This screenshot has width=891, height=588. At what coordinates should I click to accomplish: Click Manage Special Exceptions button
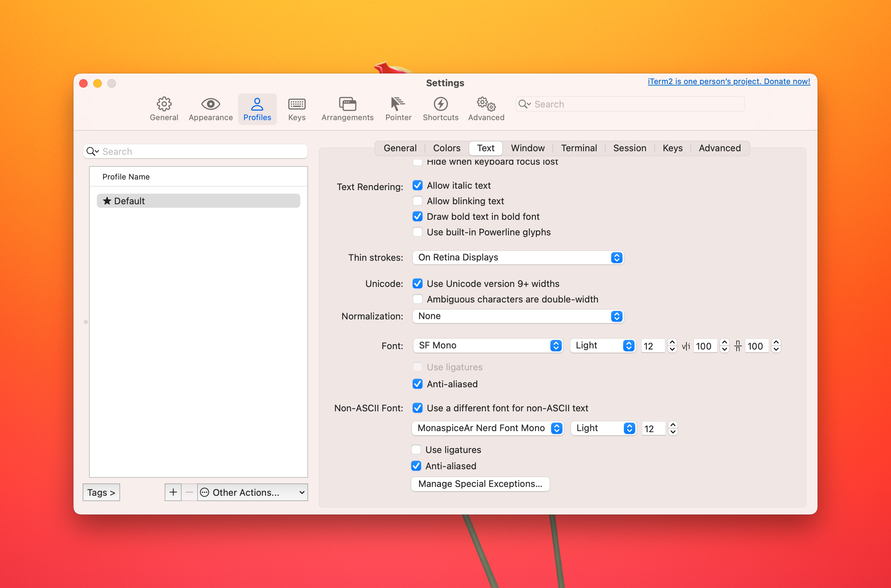480,484
